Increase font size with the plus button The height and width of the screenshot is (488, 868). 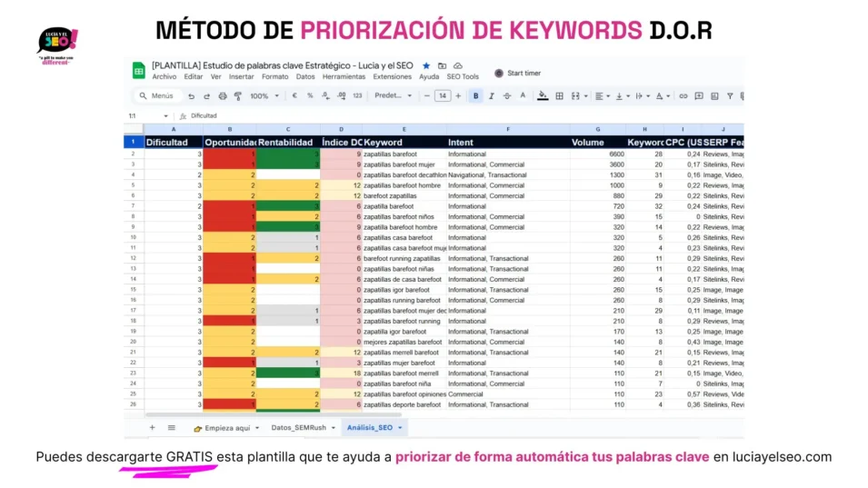(458, 95)
